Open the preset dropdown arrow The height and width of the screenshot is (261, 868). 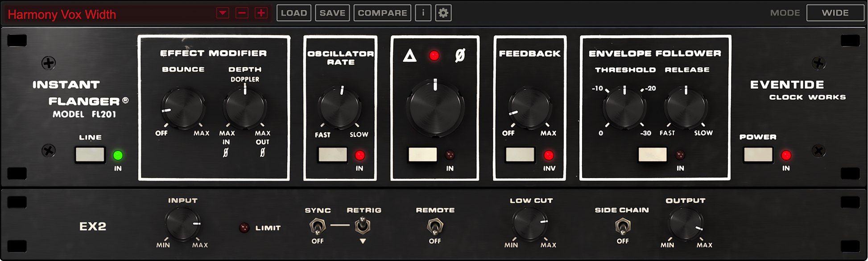click(x=223, y=13)
